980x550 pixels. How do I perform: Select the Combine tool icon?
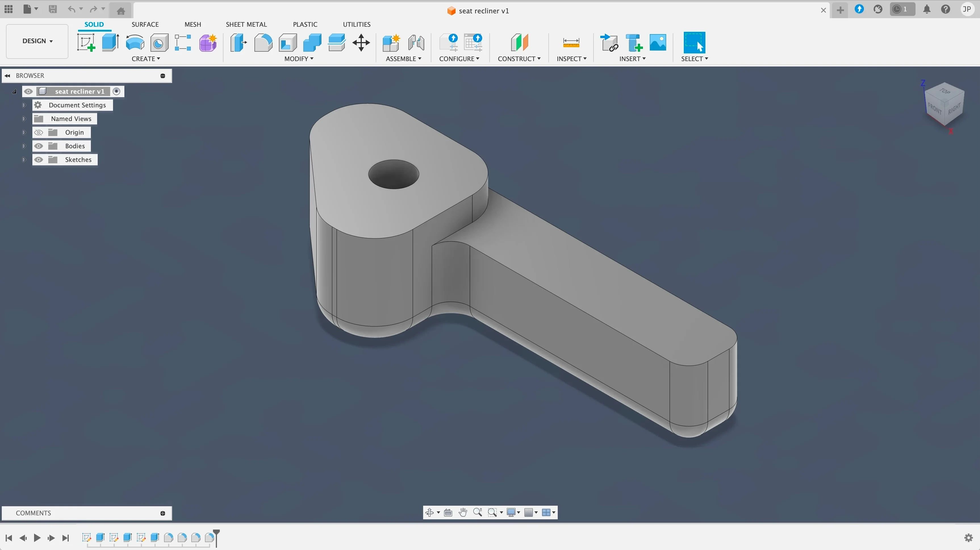point(312,42)
